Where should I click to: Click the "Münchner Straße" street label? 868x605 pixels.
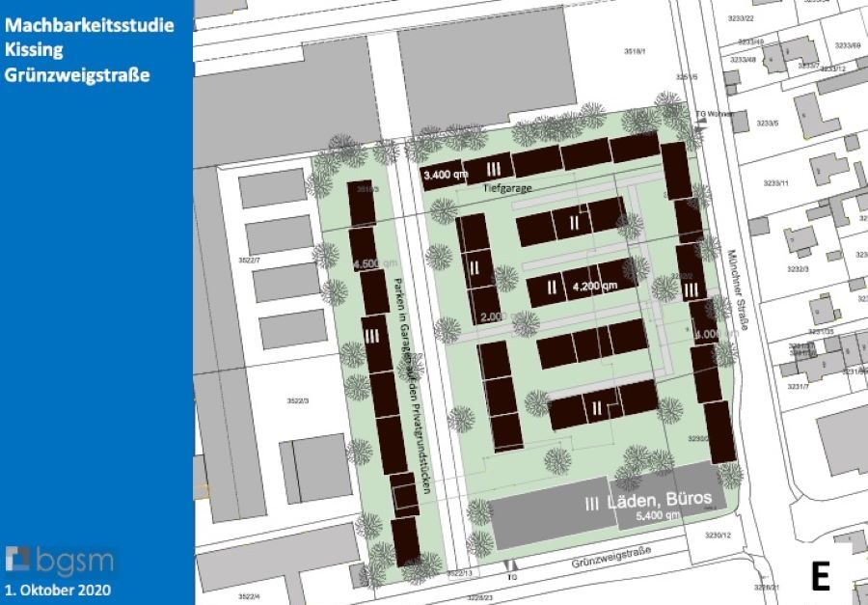coord(738,289)
